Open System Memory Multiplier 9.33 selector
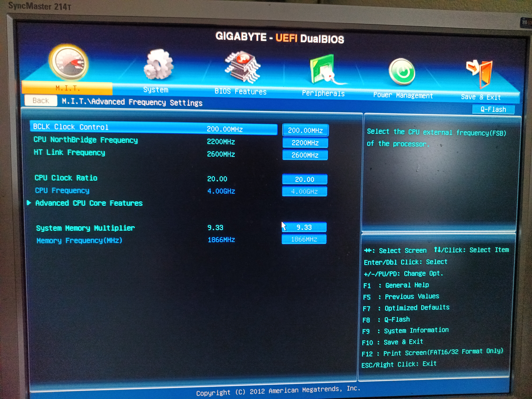532x399 pixels. 304,227
